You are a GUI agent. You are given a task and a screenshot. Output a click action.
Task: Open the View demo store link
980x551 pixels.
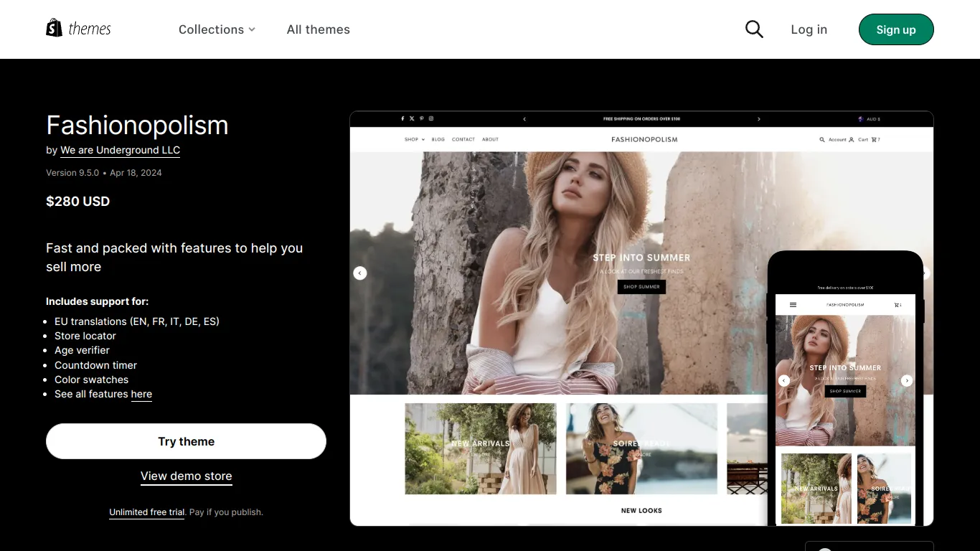tap(186, 476)
